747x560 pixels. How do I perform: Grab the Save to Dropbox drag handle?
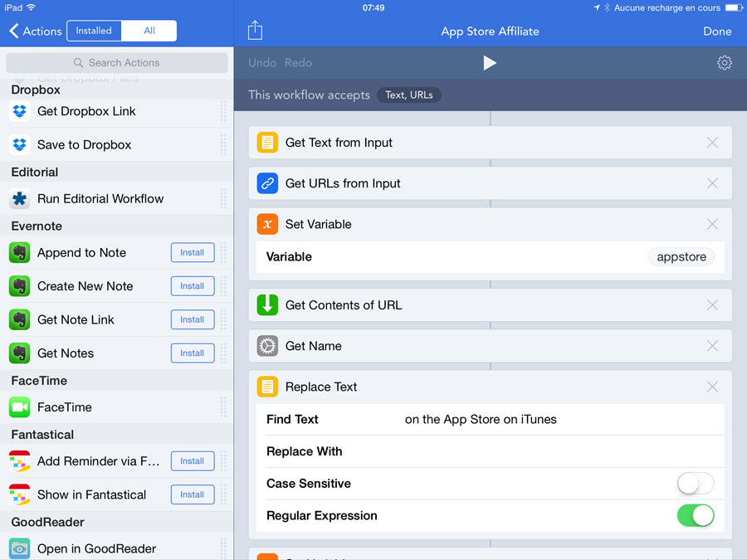coord(223,144)
